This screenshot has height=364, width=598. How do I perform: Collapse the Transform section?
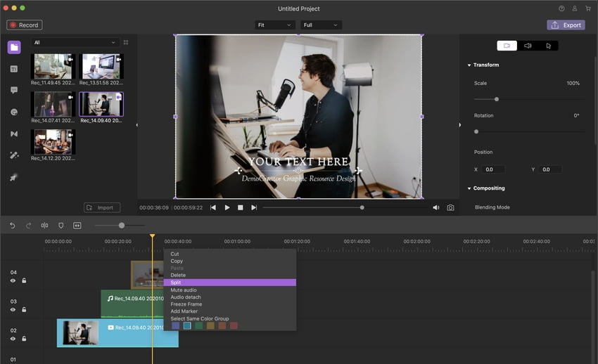pos(469,65)
